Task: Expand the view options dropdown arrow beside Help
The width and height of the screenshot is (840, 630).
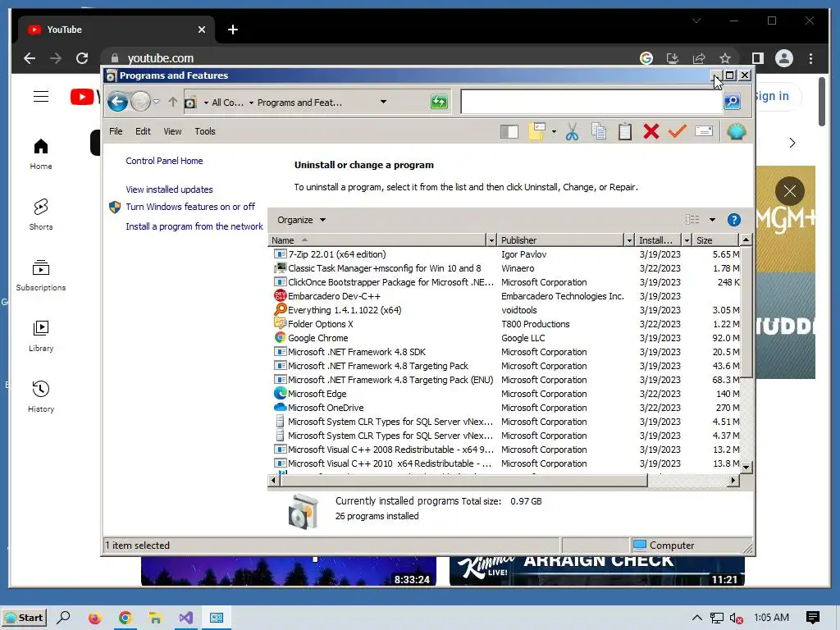Action: (x=712, y=220)
